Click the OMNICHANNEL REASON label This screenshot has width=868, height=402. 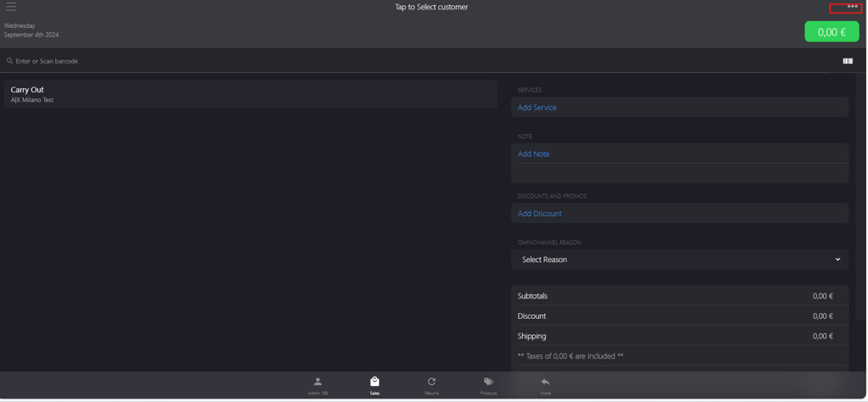(549, 243)
